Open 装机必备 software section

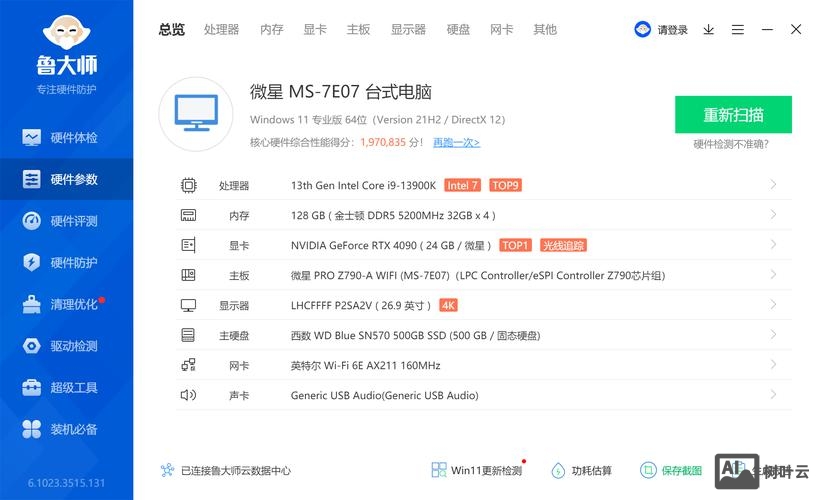66,429
